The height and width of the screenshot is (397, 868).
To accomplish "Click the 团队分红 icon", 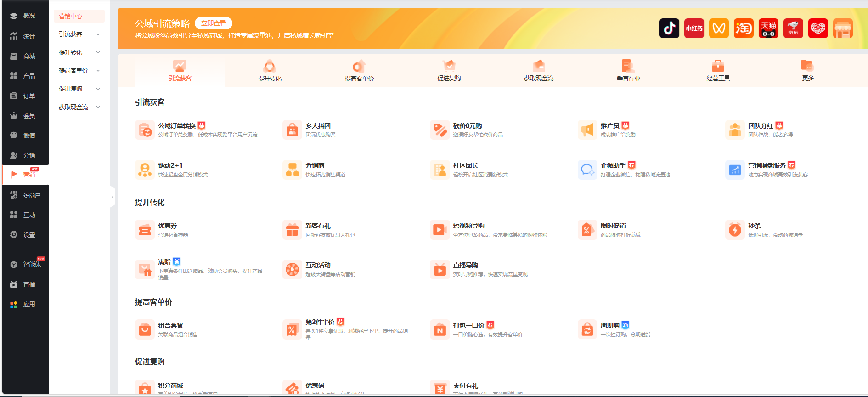I will click(x=735, y=130).
